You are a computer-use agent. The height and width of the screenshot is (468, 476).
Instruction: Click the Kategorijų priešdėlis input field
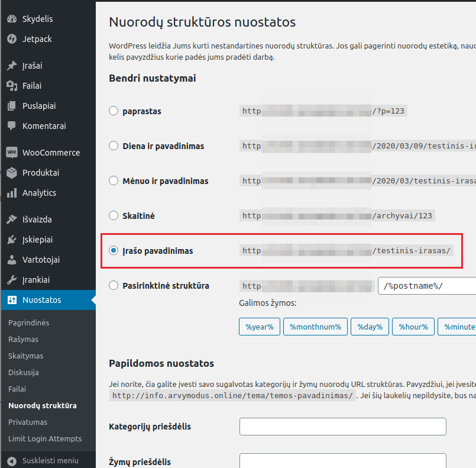[342, 427]
